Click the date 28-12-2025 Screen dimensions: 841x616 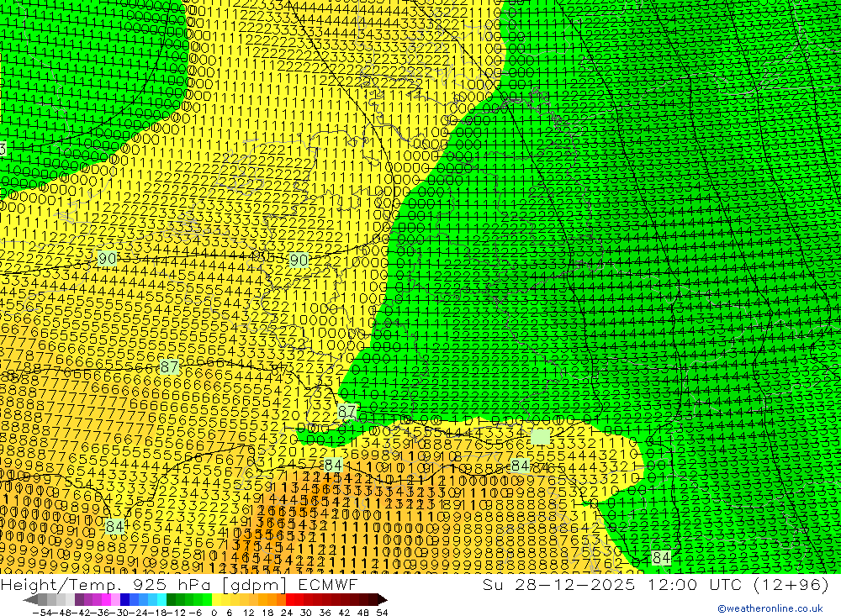click(x=575, y=584)
